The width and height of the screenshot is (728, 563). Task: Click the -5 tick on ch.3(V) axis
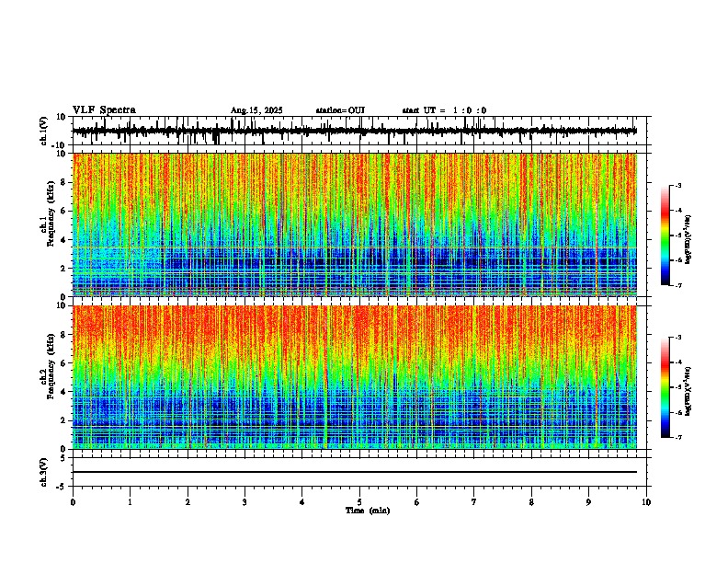click(x=62, y=487)
